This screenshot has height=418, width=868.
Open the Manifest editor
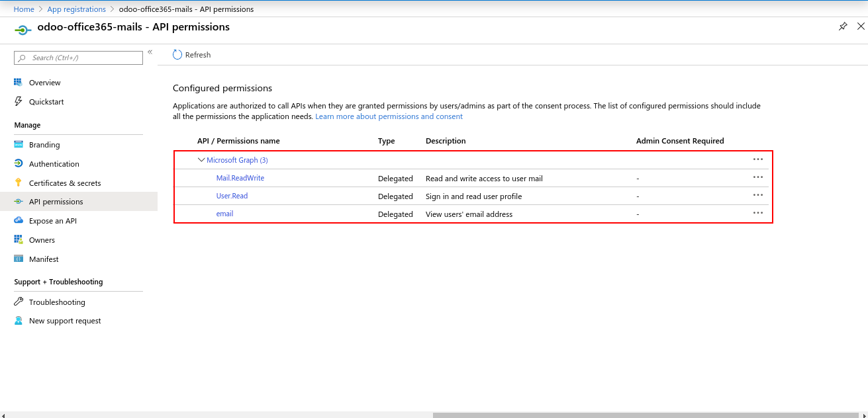(x=44, y=259)
